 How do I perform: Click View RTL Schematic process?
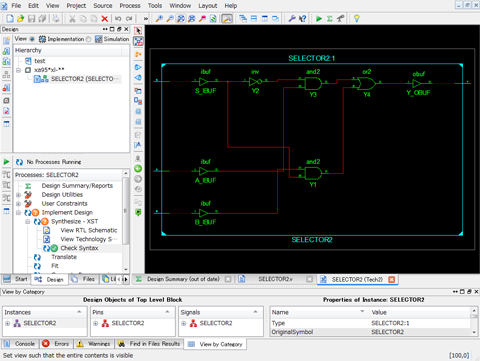89,230
